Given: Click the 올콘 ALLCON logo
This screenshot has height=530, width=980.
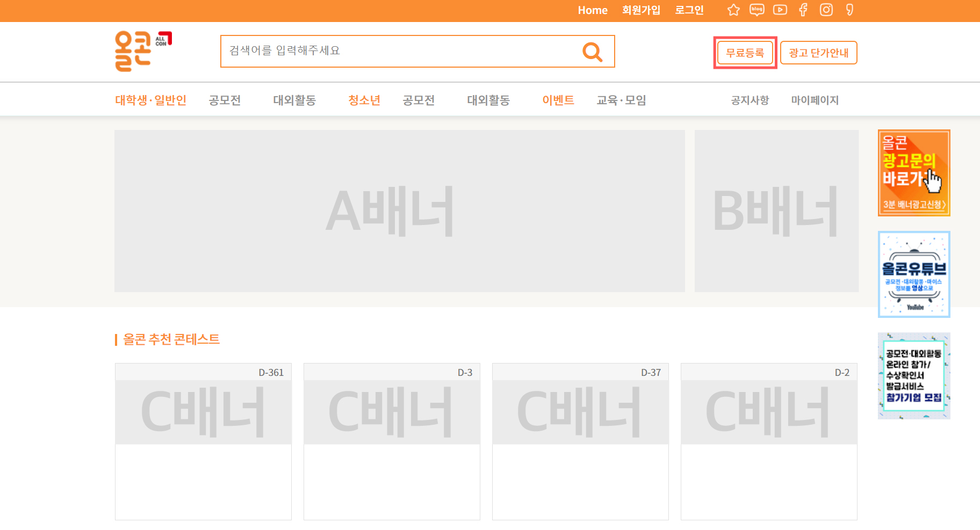Looking at the screenshot, I should (x=142, y=51).
